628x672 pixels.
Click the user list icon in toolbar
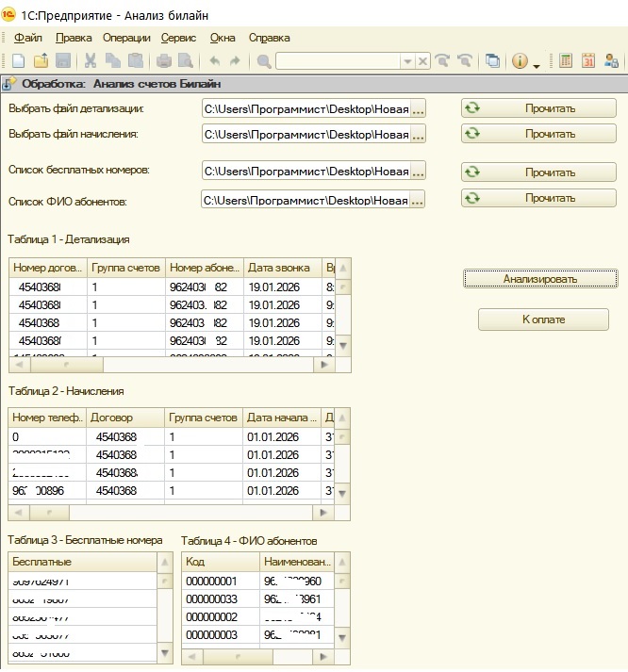click(x=611, y=61)
